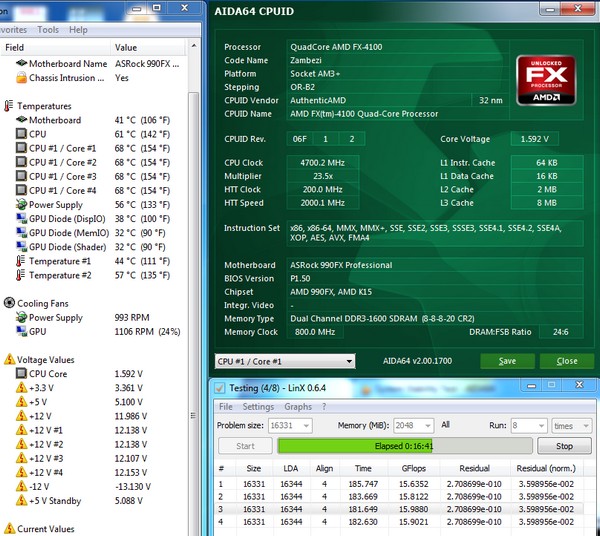This screenshot has width=600, height=536.
Task: Open the CPU #1 / Core #1 dropdown
Action: click(285, 361)
